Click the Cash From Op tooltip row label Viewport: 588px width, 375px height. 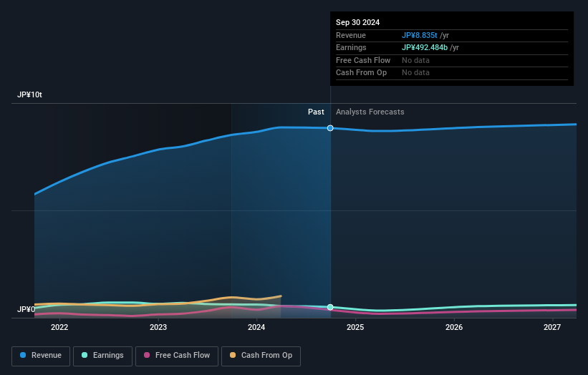coord(361,73)
